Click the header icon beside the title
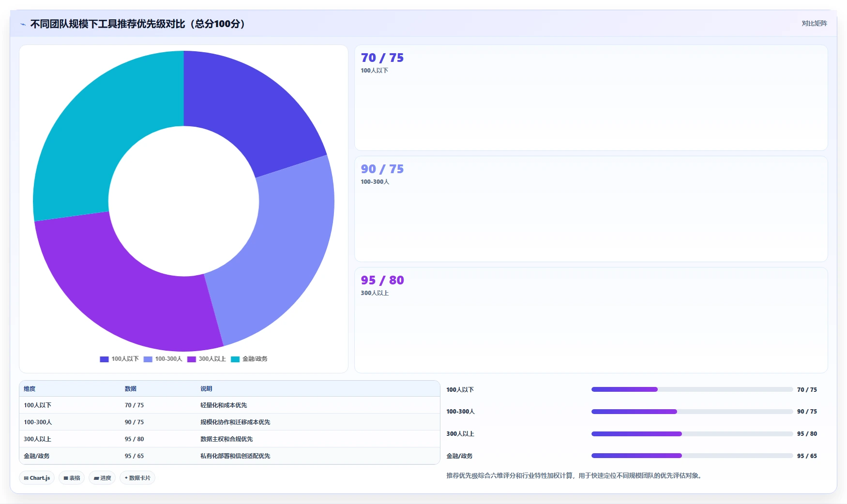This screenshot has width=847, height=504. tap(23, 24)
